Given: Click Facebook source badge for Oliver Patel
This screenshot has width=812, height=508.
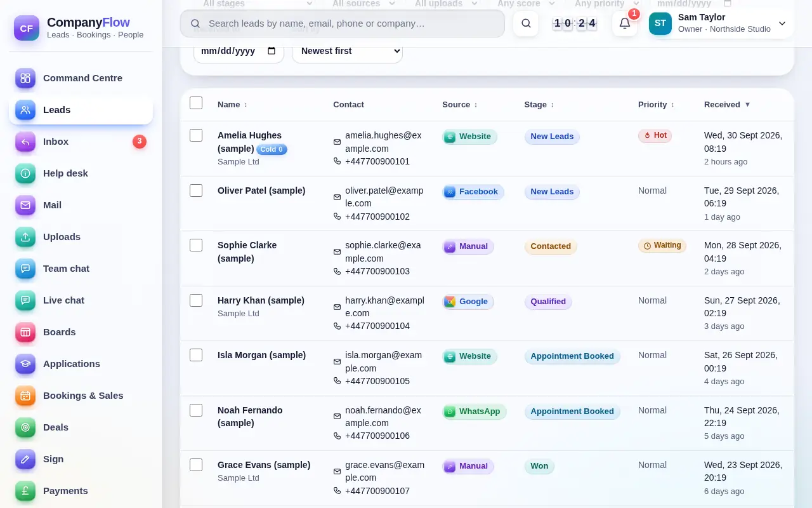Looking at the screenshot, I should [473, 192].
